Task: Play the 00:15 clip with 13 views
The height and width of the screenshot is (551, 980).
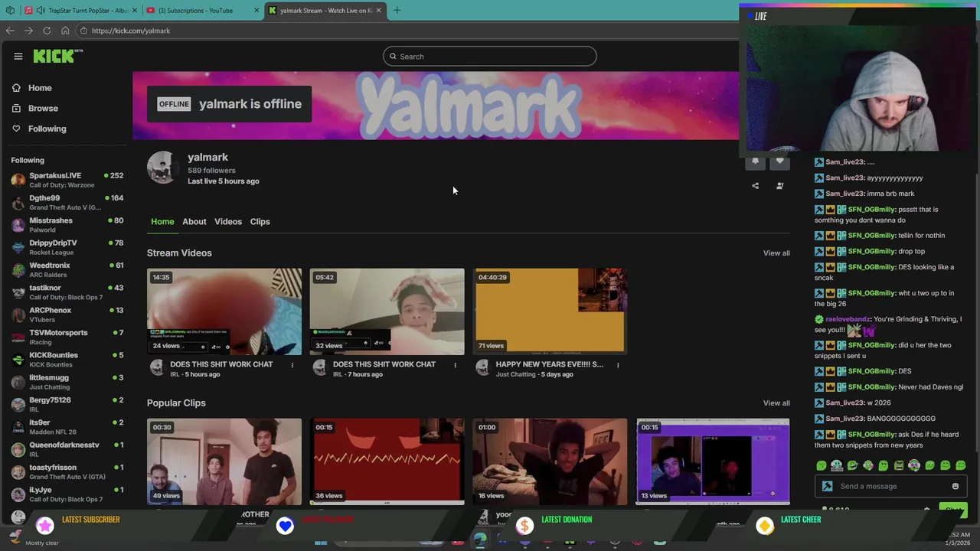Action: (713, 461)
